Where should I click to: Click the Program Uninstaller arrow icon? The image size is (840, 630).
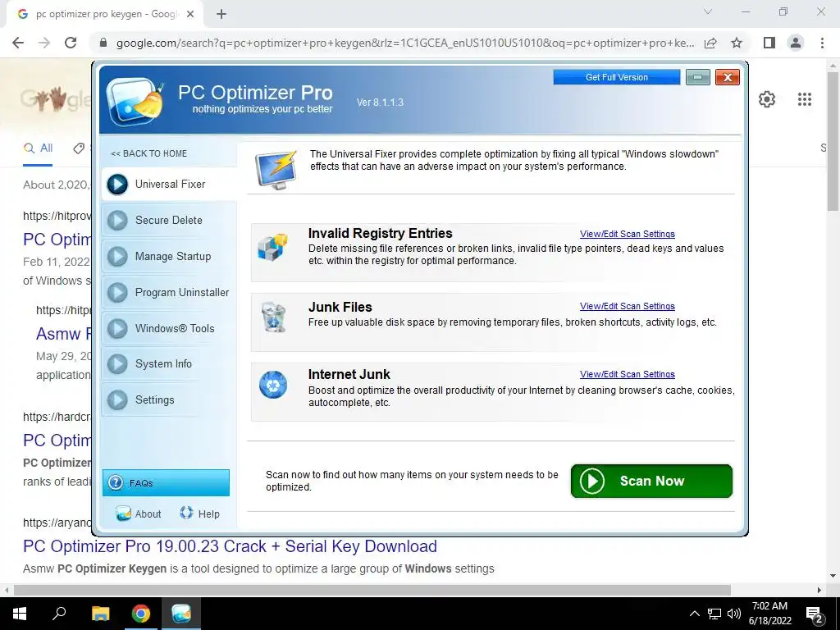[x=117, y=293]
